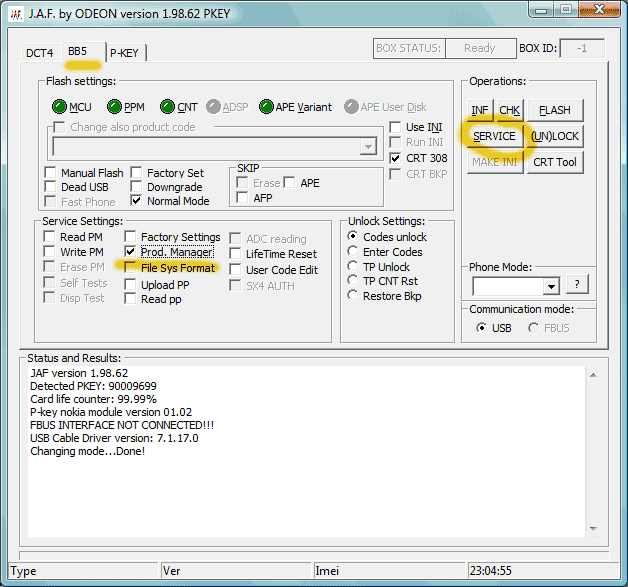Viewport: 628px width, 587px height.
Task: Check the Dead USB option
Action: tap(50, 187)
